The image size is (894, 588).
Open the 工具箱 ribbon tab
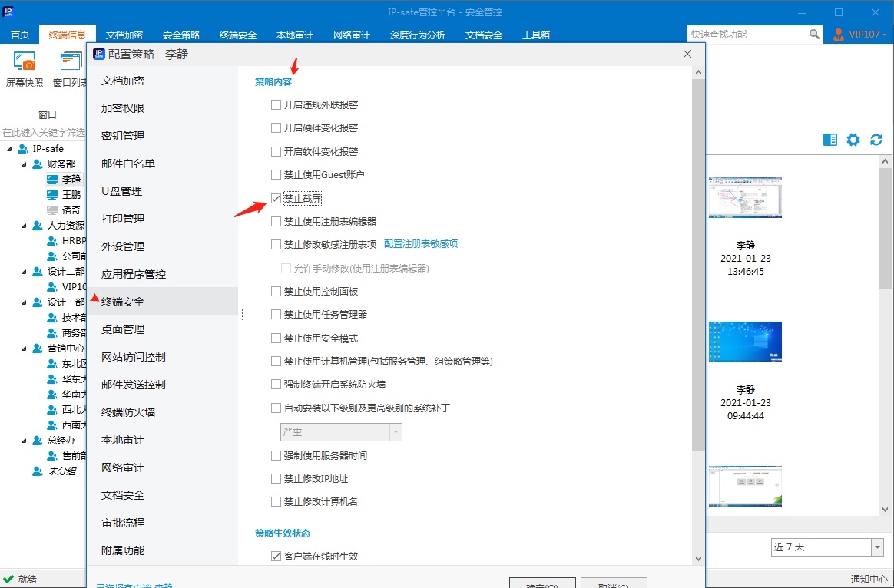point(536,35)
